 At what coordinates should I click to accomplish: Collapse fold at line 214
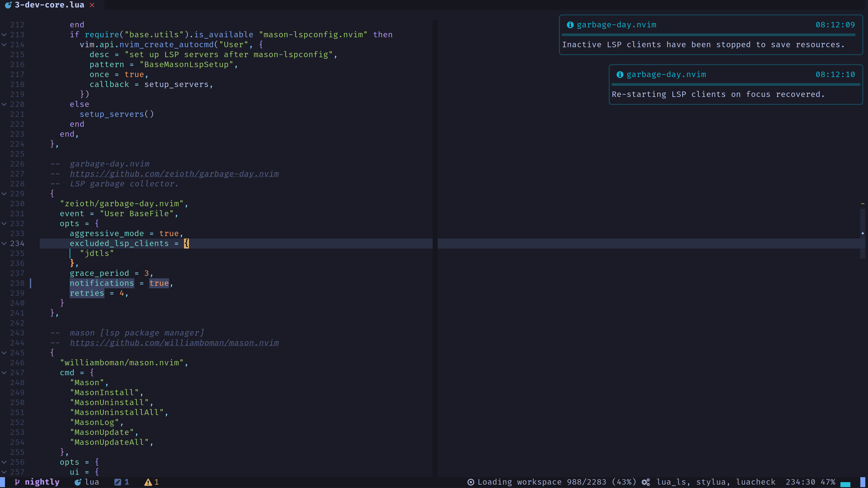tap(4, 45)
